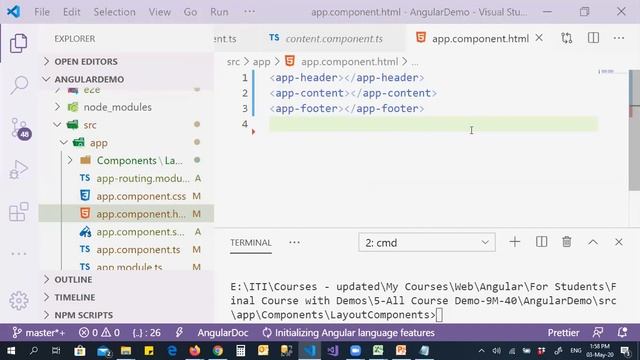This screenshot has width=640, height=360.
Task: Click app breadcrumb segment in editor
Action: (261, 62)
